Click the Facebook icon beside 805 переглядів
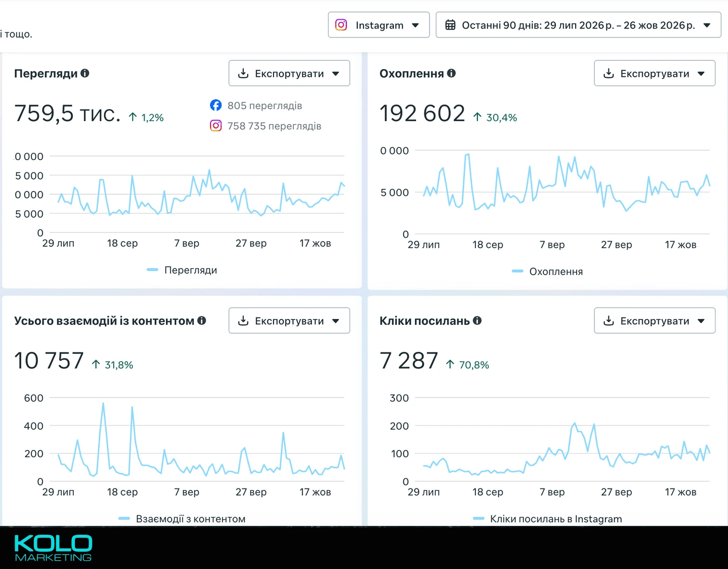This screenshot has height=569, width=728. 216,105
